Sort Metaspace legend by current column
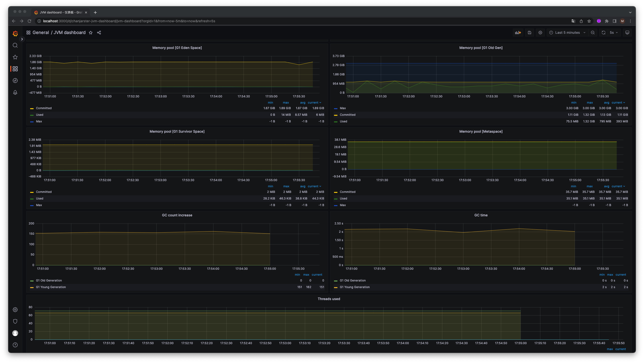The image size is (644, 363). tap(618, 186)
